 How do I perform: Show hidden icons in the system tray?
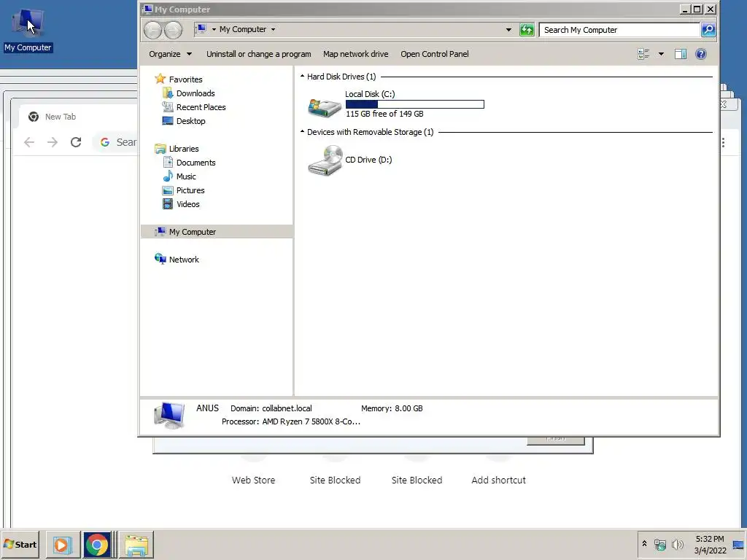644,543
